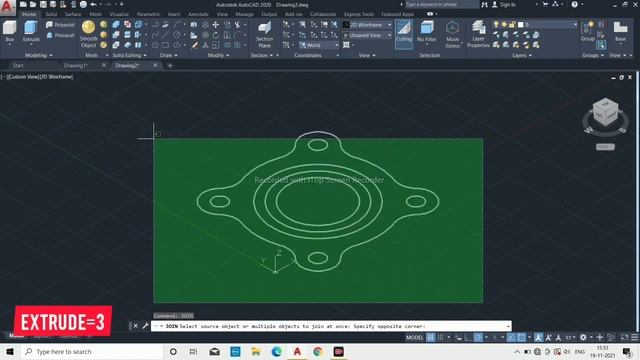
Task: Click the customization wrench icon on command line
Action: pos(145,326)
